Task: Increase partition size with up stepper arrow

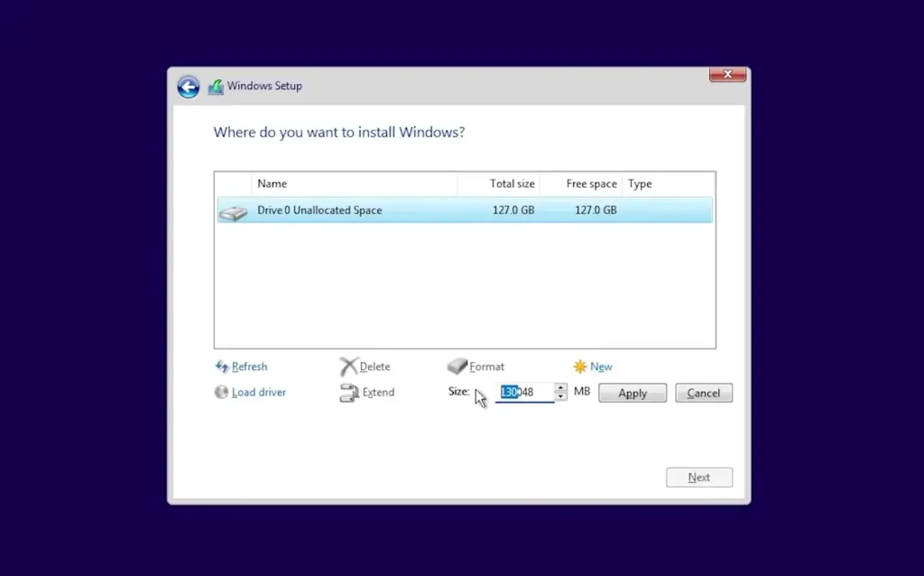Action: click(x=561, y=387)
